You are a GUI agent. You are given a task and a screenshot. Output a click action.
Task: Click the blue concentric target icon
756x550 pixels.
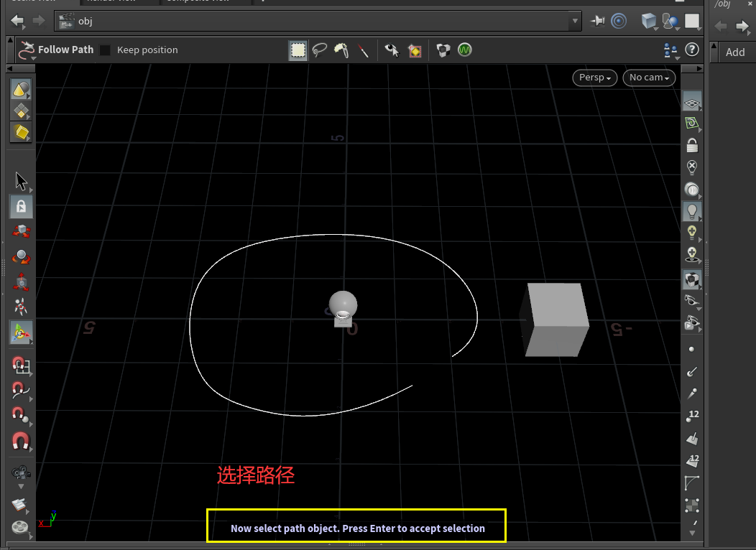(x=619, y=21)
